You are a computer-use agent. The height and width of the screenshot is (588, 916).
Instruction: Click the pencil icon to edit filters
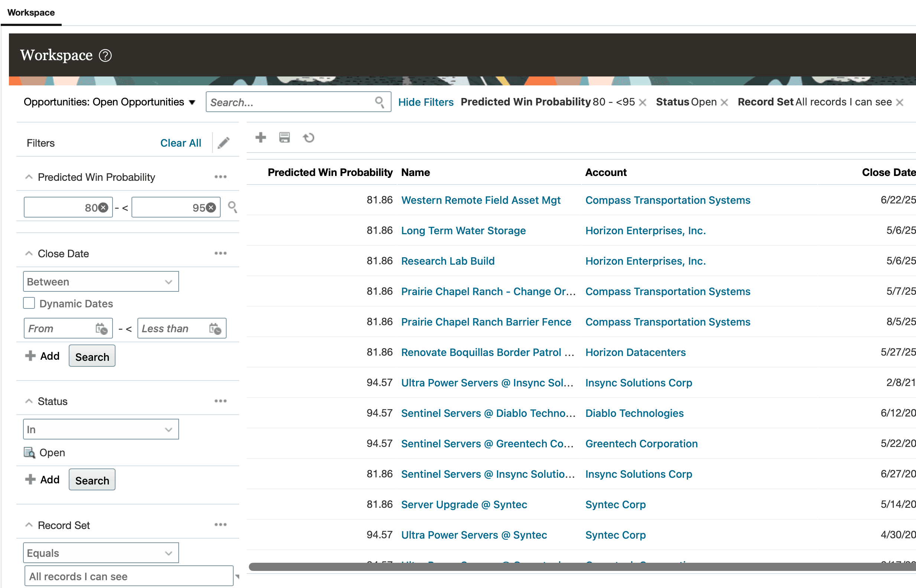tap(224, 143)
